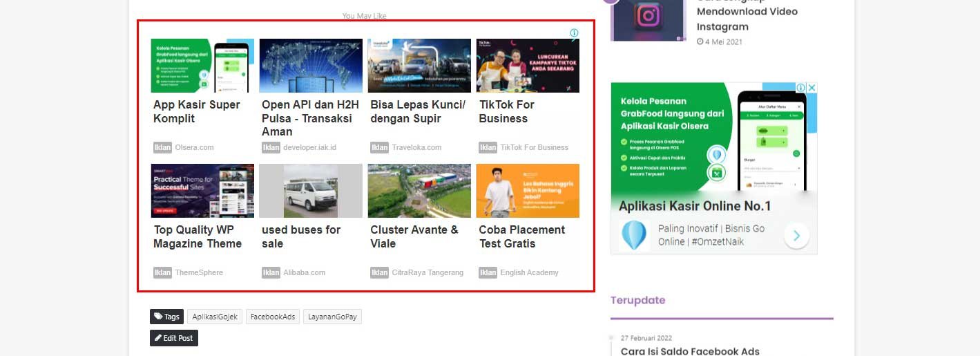Click the Edit Post button

point(174,338)
